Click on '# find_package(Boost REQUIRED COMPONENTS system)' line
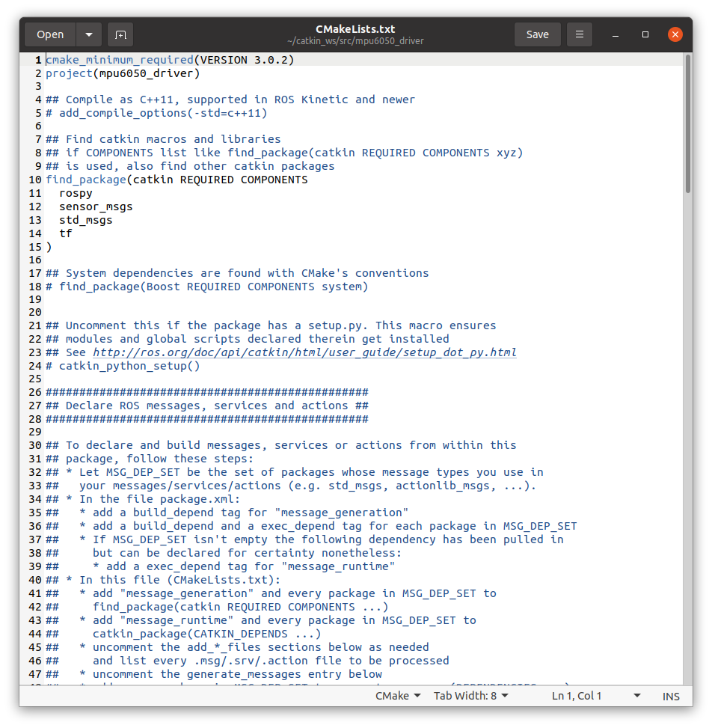This screenshot has width=712, height=728. [x=206, y=287]
